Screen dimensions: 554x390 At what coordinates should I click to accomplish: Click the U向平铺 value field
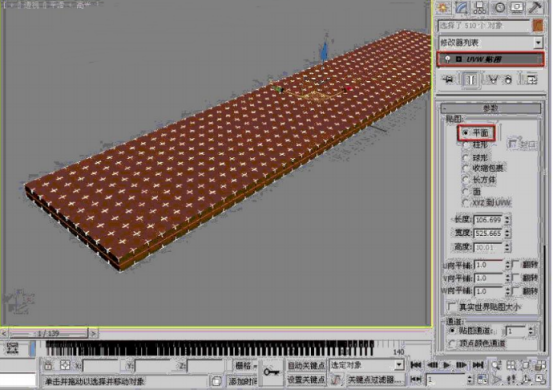click(x=488, y=265)
